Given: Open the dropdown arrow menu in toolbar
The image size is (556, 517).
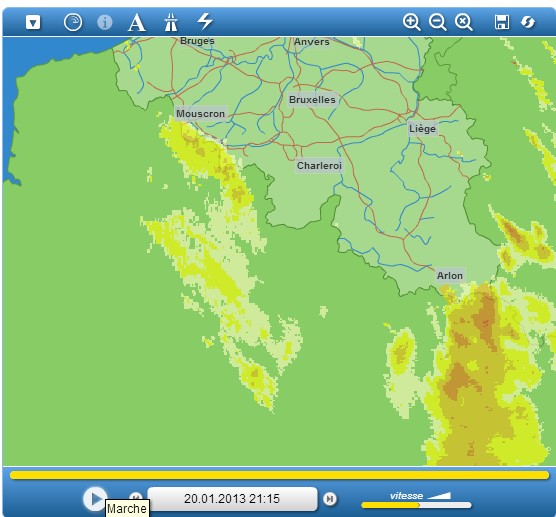Looking at the screenshot, I should point(33,23).
